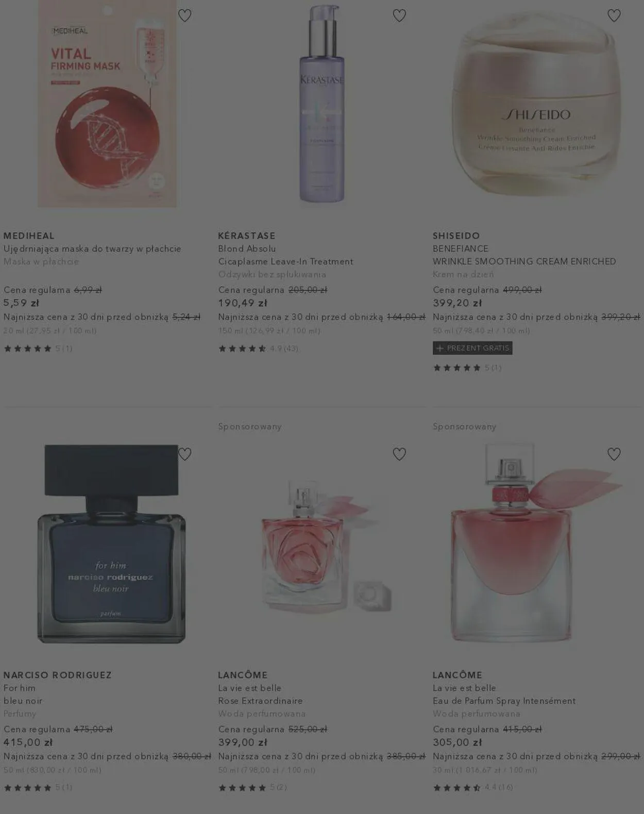Check Lancôme Intensément 4.4 star reviews

(472, 787)
